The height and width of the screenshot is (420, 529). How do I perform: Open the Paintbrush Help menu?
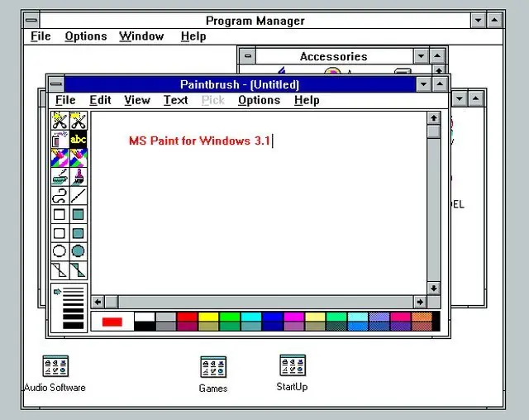pos(307,100)
